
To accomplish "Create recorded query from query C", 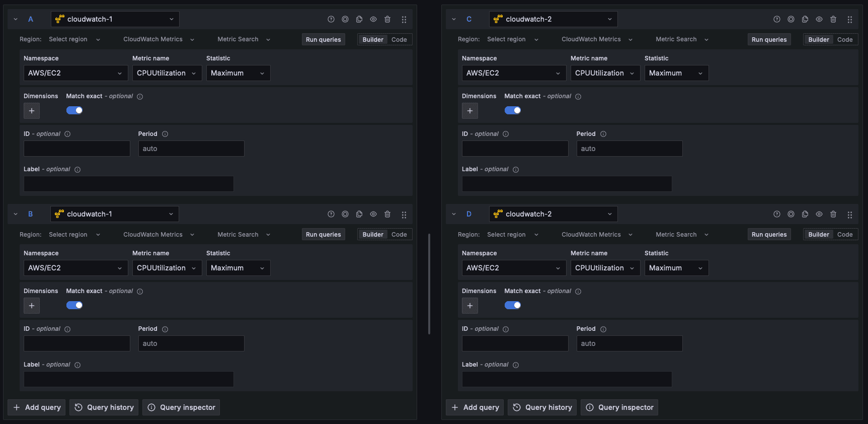I will tap(791, 19).
